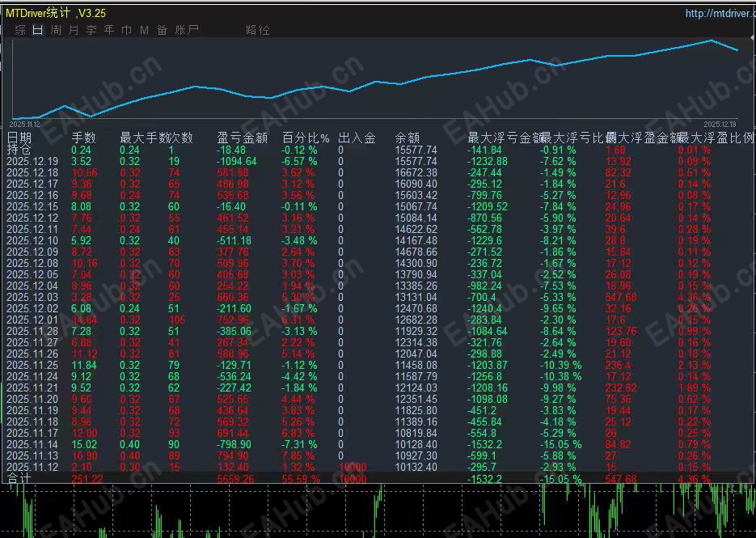This screenshot has width=756, height=538.
Task: Select the 2025.12.08 date row
Action: (32, 264)
